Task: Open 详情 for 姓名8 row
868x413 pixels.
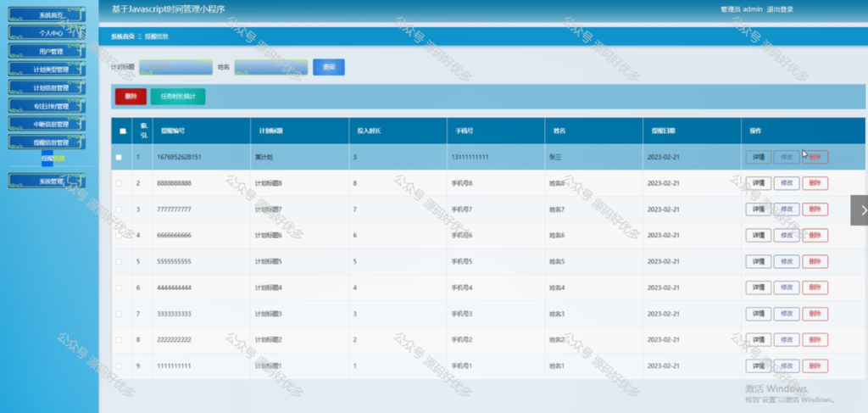Action: tap(759, 183)
